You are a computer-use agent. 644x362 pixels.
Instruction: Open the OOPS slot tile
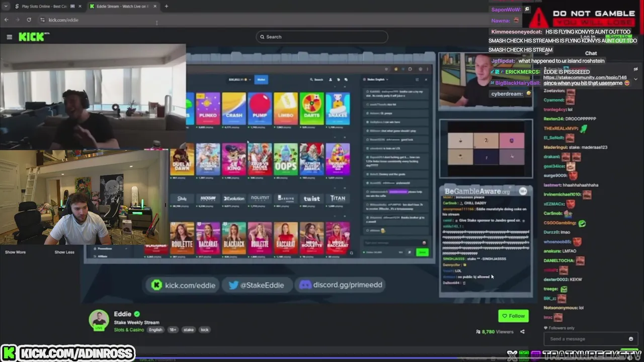(286, 159)
